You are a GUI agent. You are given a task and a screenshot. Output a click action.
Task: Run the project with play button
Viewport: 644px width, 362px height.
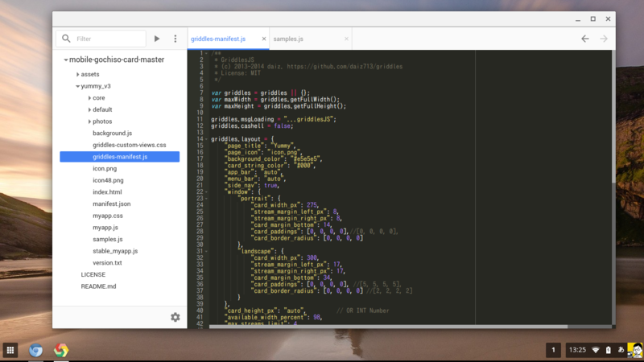click(157, 39)
